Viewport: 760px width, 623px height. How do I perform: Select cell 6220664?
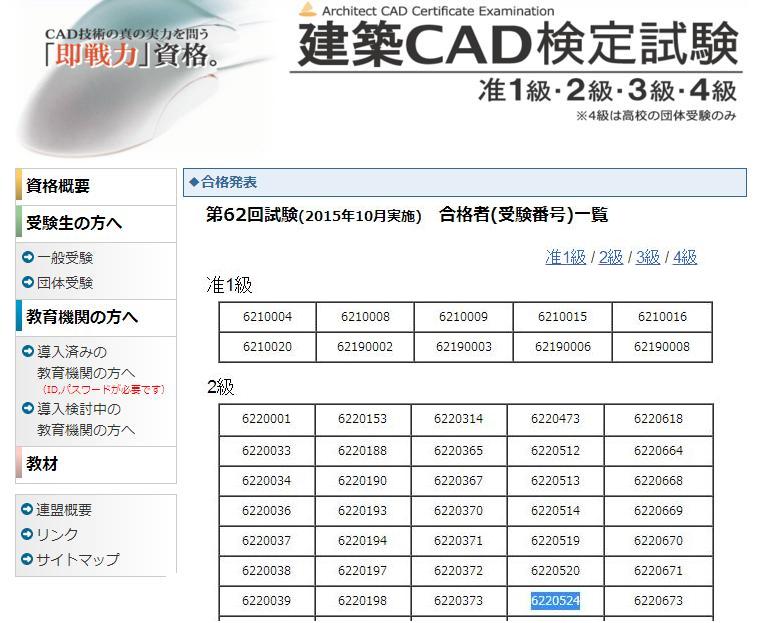(x=658, y=451)
